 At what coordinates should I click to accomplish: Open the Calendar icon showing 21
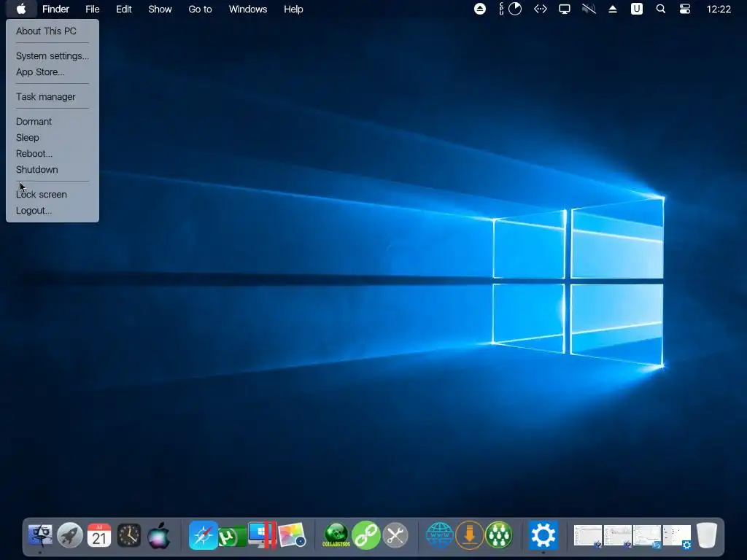pos(99,535)
